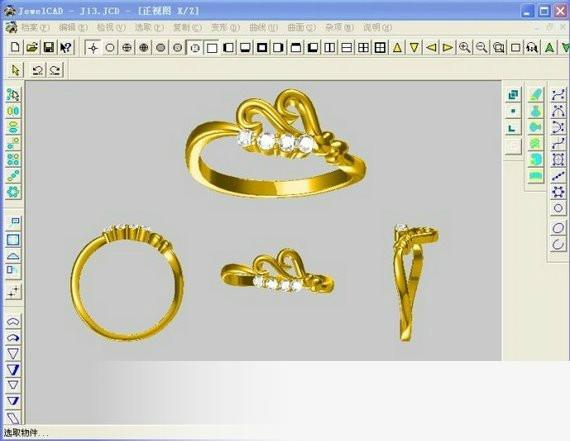Pan view down with yellow down triangle

[414, 48]
